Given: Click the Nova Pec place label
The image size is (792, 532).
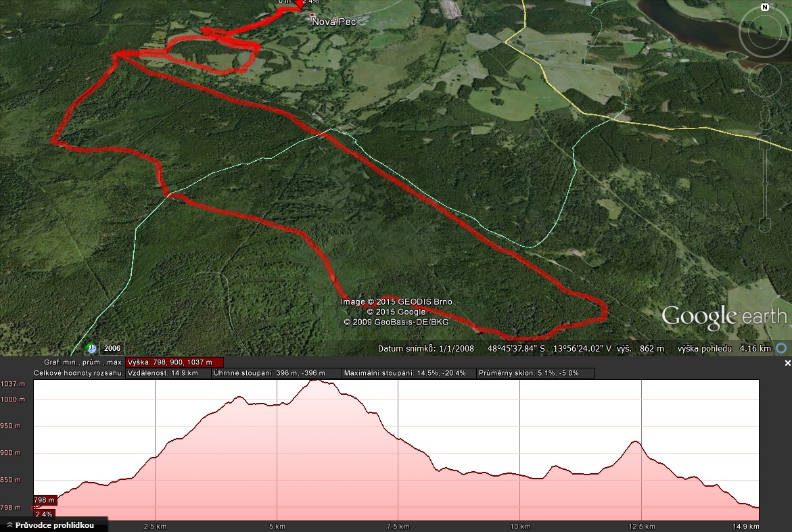Looking at the screenshot, I should pos(334,22).
